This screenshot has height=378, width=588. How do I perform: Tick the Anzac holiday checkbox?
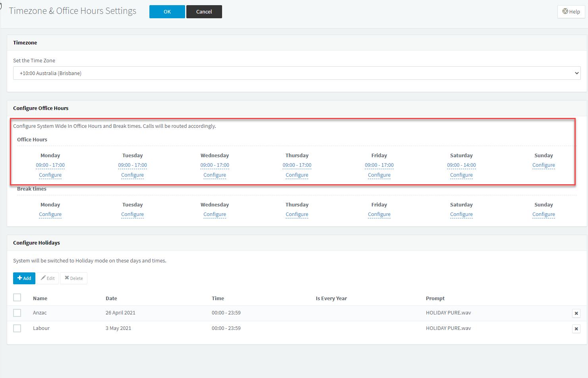[x=17, y=313]
